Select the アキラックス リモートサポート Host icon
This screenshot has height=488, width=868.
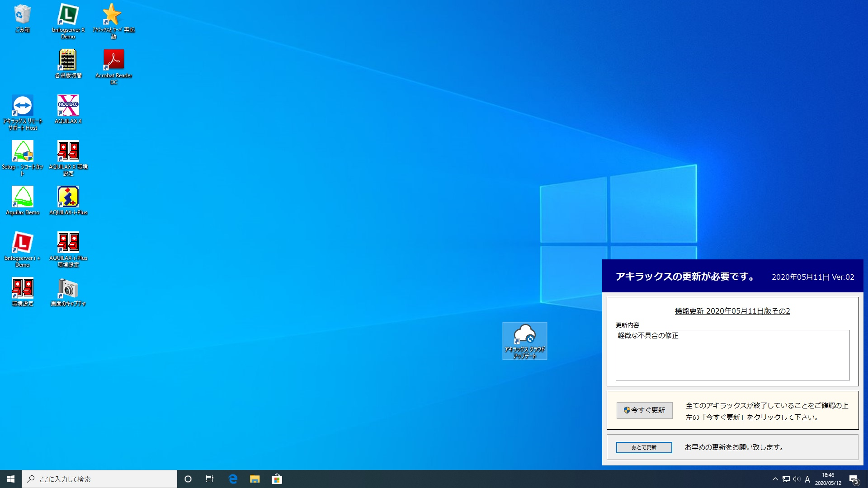pyautogui.click(x=22, y=106)
